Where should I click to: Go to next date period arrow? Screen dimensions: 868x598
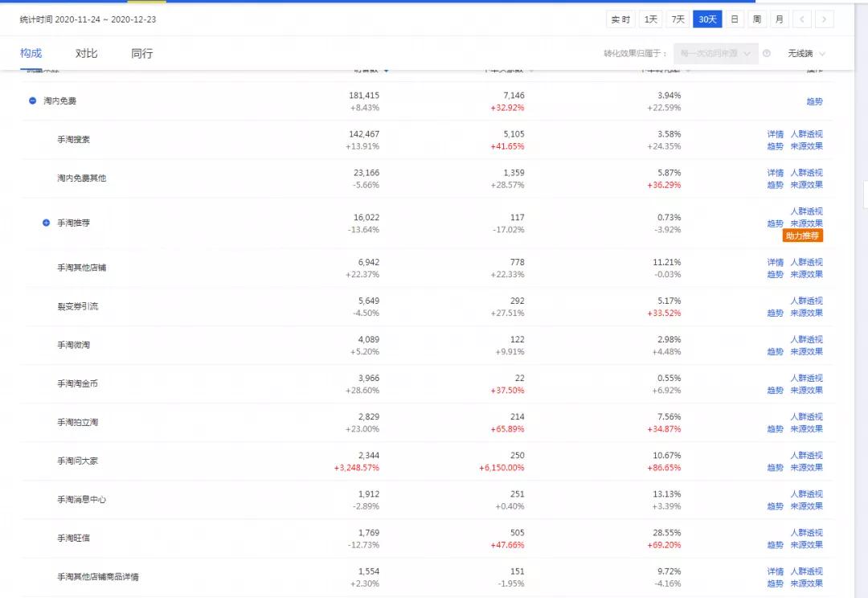click(x=825, y=19)
